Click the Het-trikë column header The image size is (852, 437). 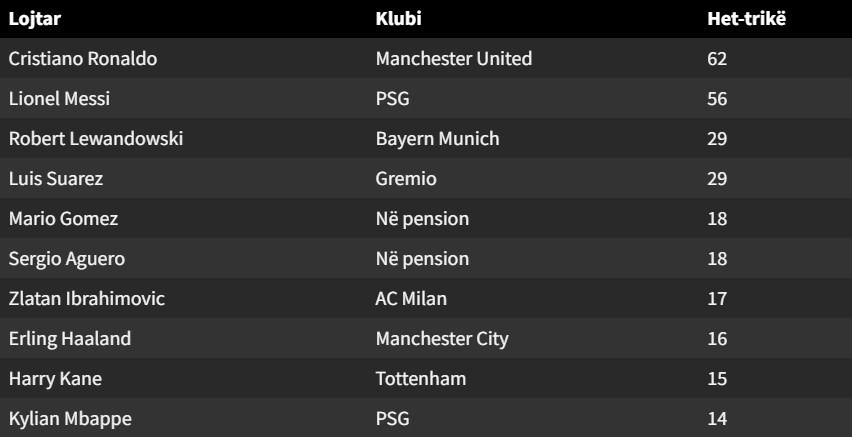(x=746, y=18)
